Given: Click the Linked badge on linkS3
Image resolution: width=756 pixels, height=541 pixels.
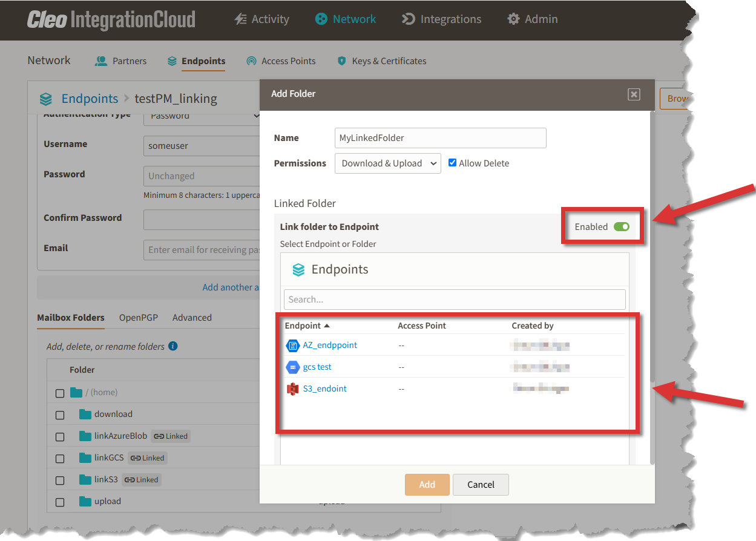Looking at the screenshot, I should [142, 480].
